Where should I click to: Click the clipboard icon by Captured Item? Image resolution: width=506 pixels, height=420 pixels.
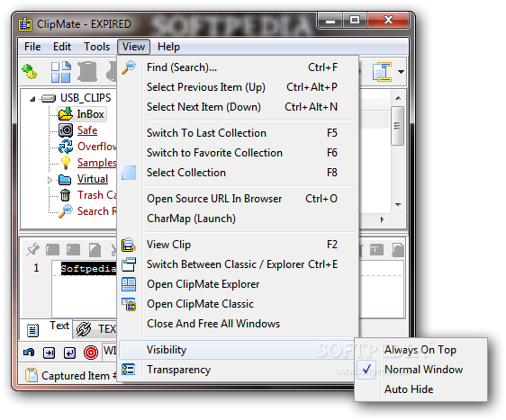(x=31, y=375)
